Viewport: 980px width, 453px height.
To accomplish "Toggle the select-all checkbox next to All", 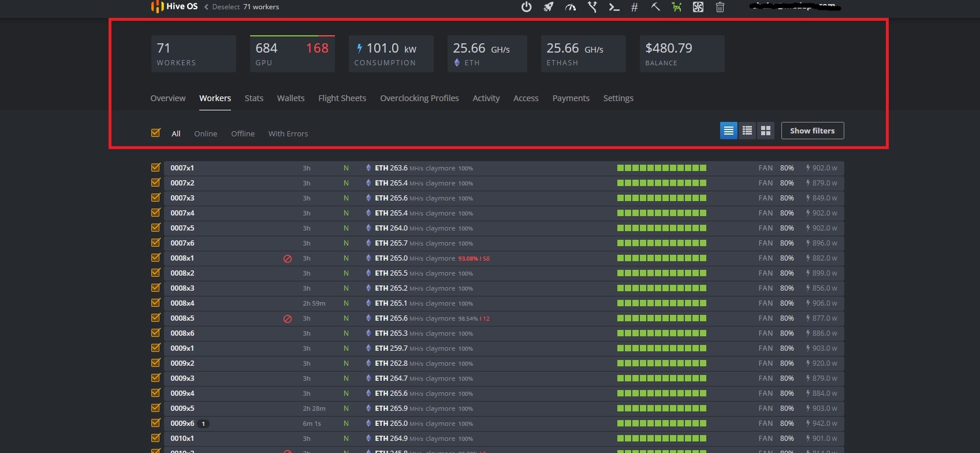I will pos(155,133).
